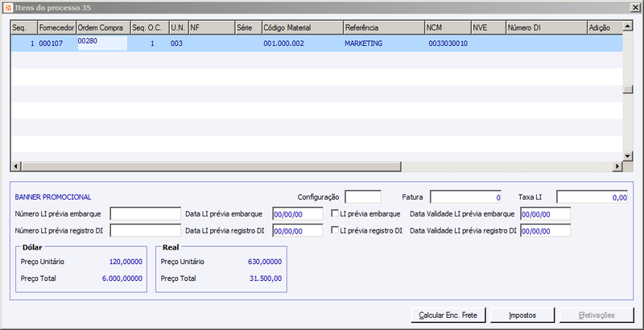This screenshot has height=330, width=644.
Task: Open the Impostos button
Action: [522, 316]
